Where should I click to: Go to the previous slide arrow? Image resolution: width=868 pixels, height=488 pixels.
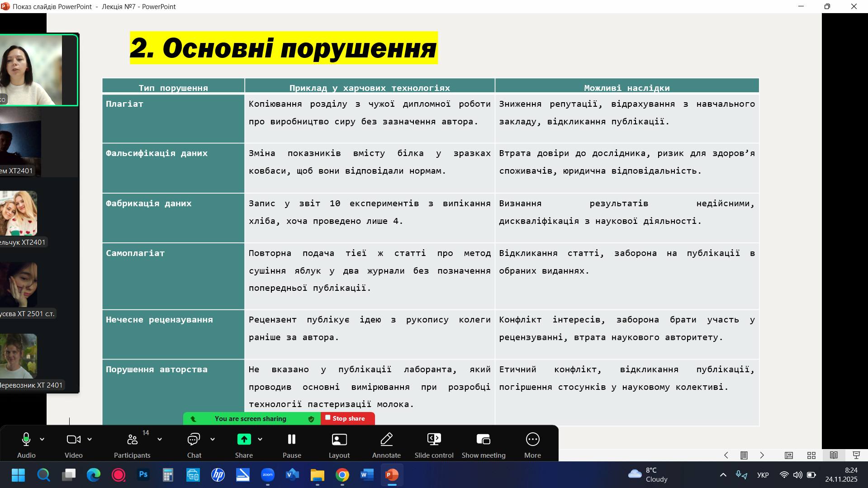click(x=726, y=455)
